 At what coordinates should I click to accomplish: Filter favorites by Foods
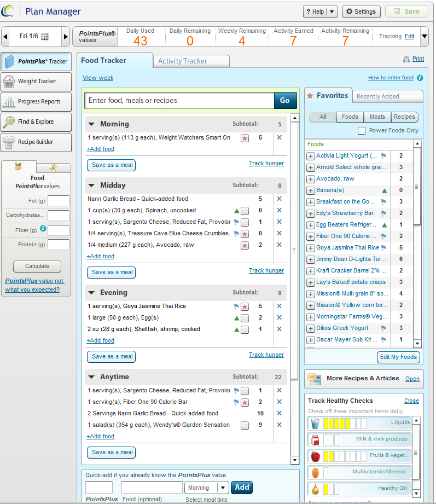pyautogui.click(x=350, y=117)
